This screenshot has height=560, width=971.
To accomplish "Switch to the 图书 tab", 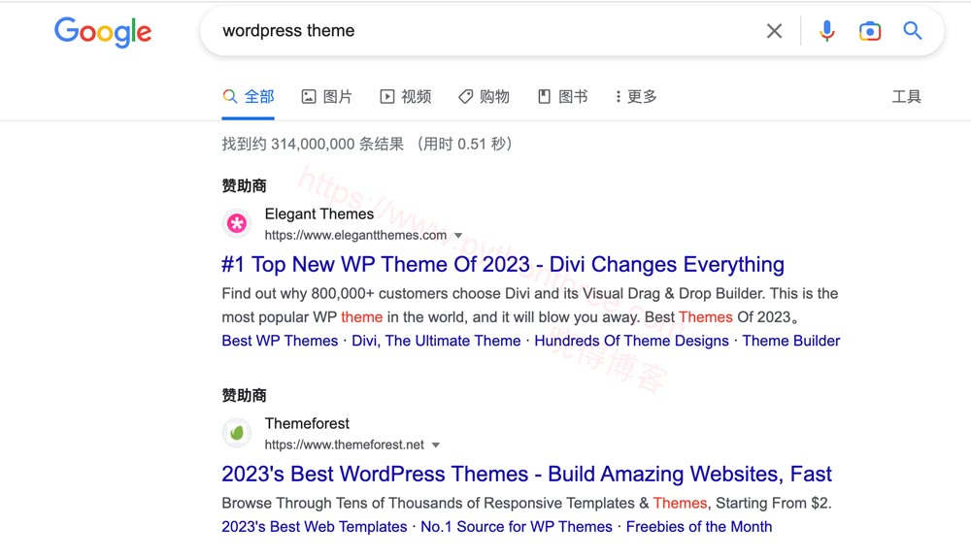I will tap(562, 96).
